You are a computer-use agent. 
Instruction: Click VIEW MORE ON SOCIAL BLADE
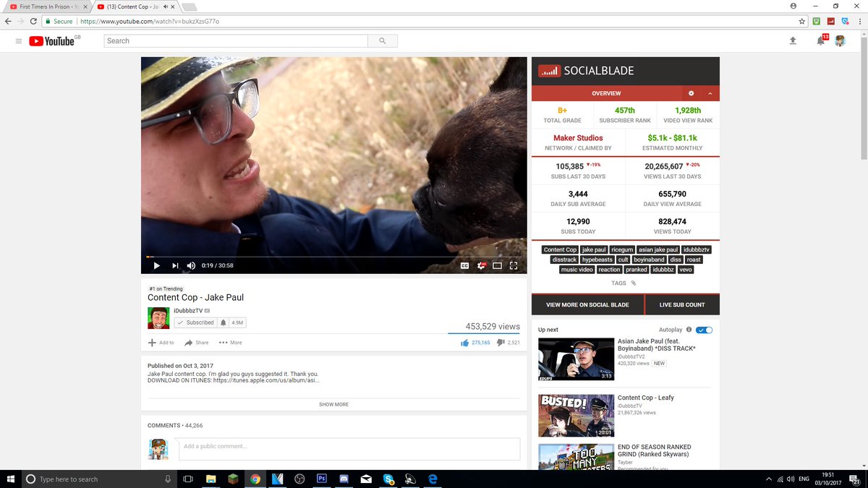[x=587, y=305]
